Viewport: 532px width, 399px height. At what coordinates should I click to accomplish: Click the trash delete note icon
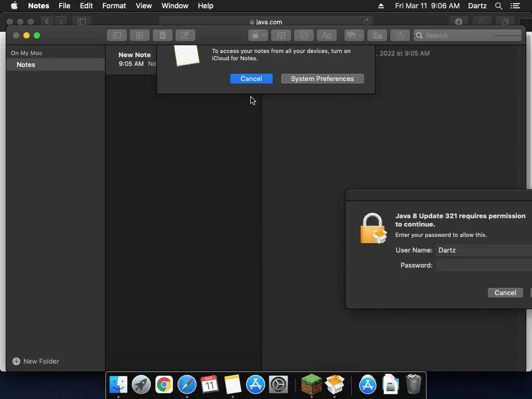click(163, 35)
